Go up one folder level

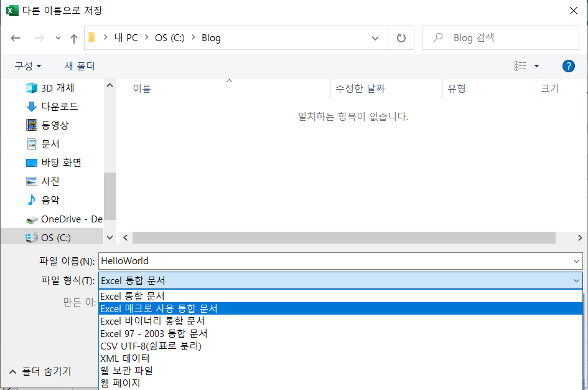click(x=74, y=38)
